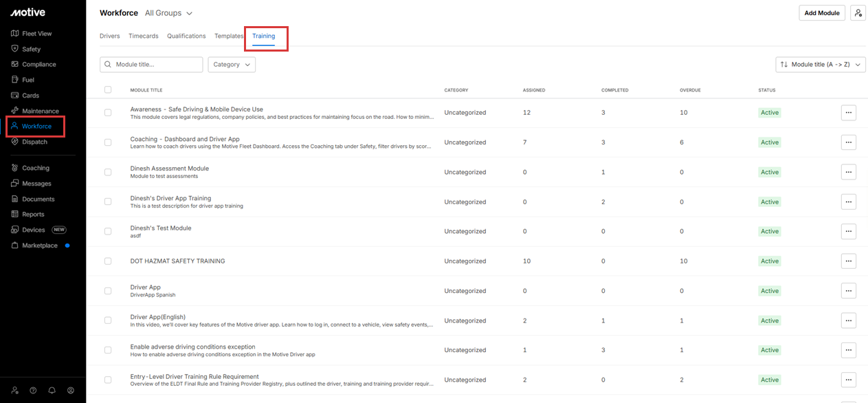Open Messages in the sidebar
This screenshot has width=868, height=403.
36,184
